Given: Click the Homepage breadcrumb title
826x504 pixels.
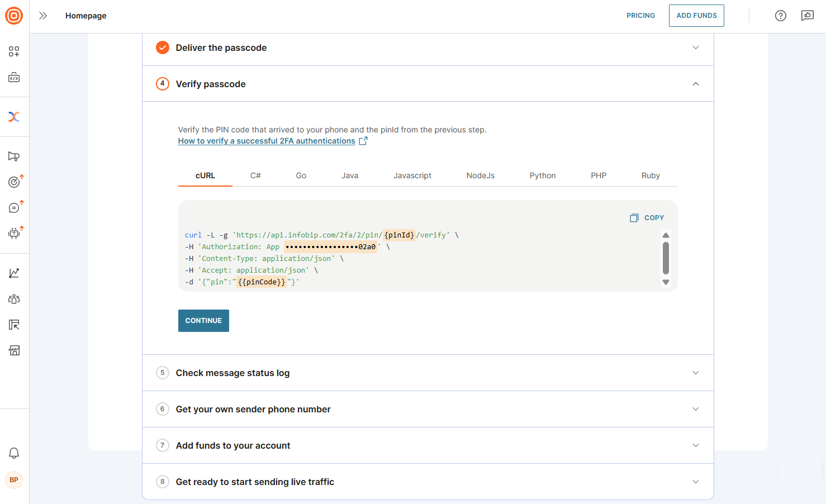Looking at the screenshot, I should point(86,16).
